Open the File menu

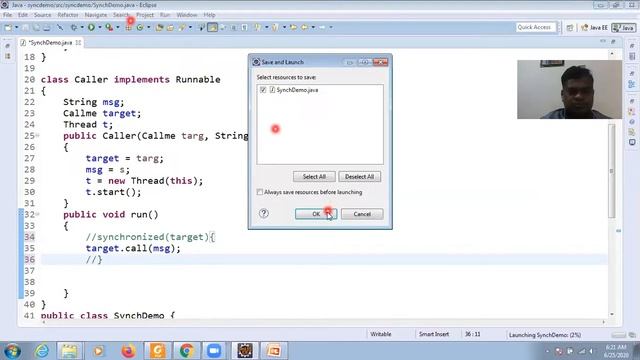[x=7, y=15]
